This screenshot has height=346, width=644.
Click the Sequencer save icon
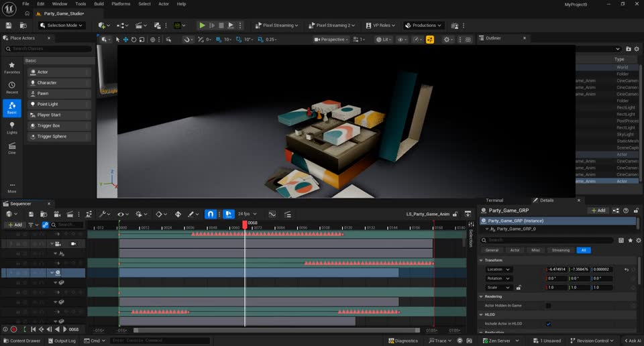[x=31, y=214]
